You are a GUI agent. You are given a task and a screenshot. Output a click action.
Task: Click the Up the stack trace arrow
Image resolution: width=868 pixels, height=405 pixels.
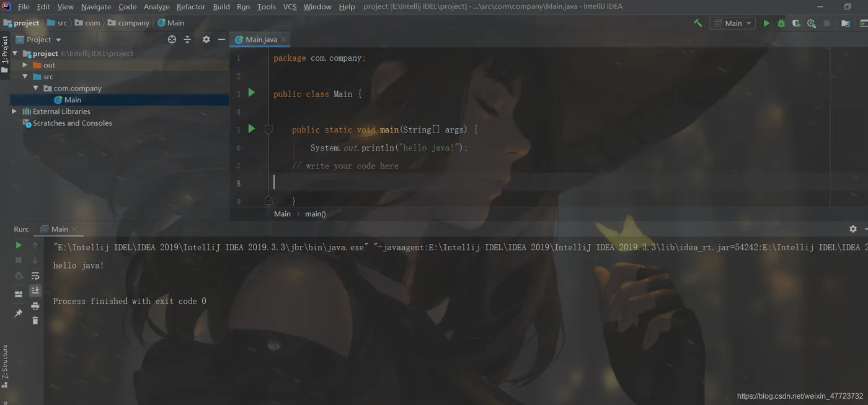35,245
